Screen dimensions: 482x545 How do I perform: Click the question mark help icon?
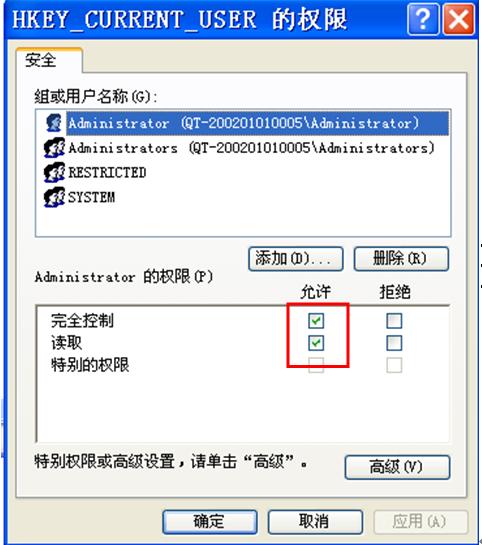click(423, 19)
